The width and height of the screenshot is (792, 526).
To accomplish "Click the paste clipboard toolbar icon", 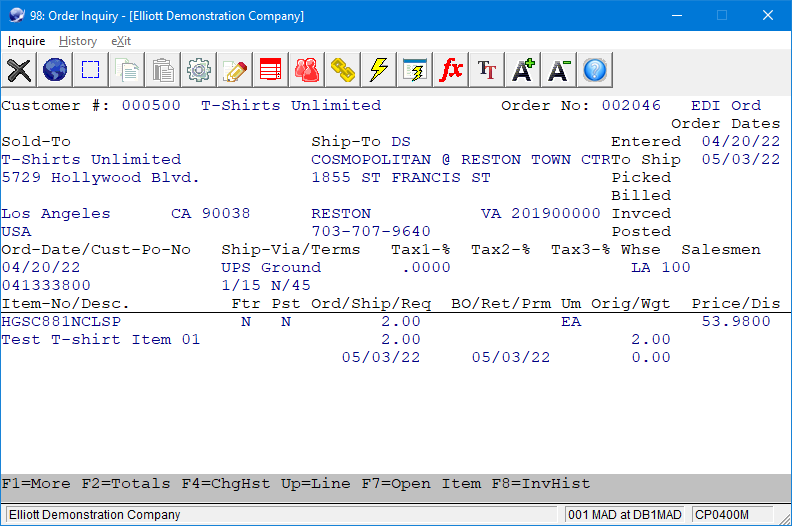I will [163, 70].
